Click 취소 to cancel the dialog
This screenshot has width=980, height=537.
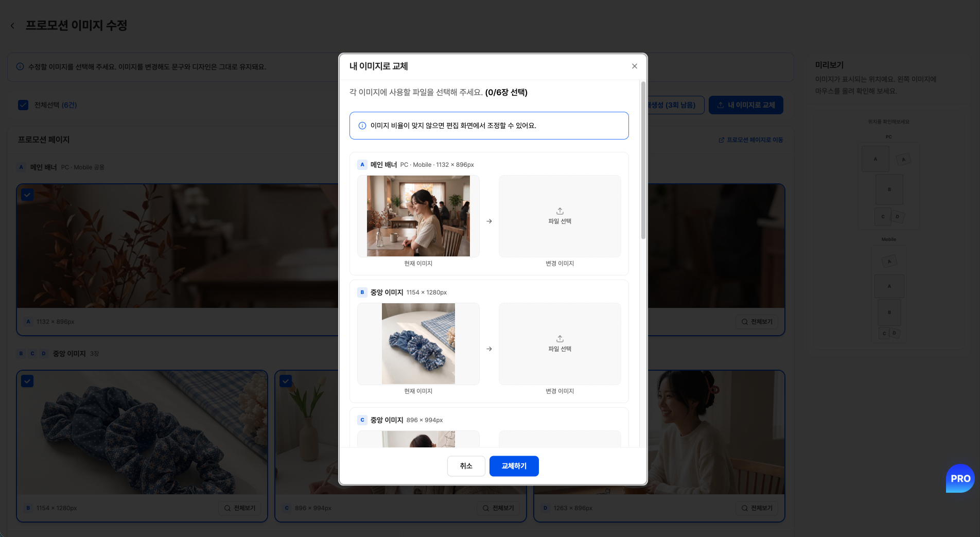point(466,466)
